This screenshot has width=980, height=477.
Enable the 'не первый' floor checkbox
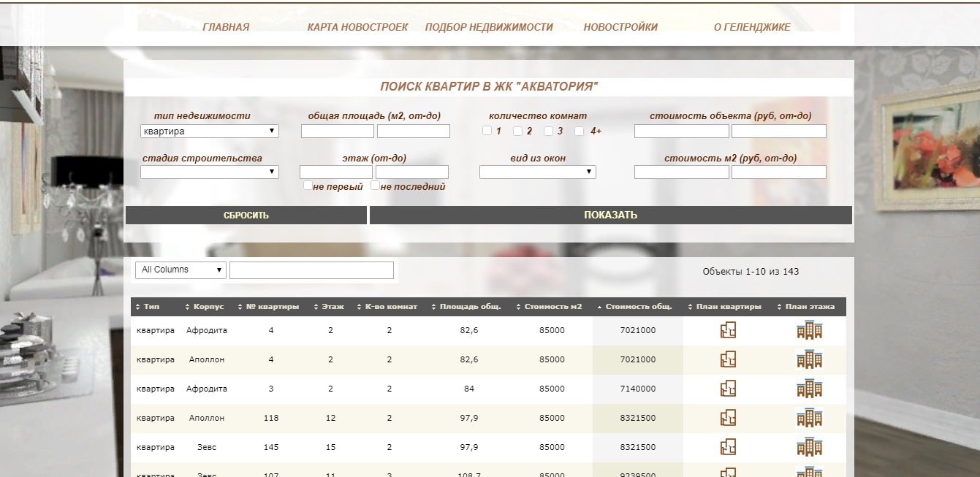click(308, 186)
